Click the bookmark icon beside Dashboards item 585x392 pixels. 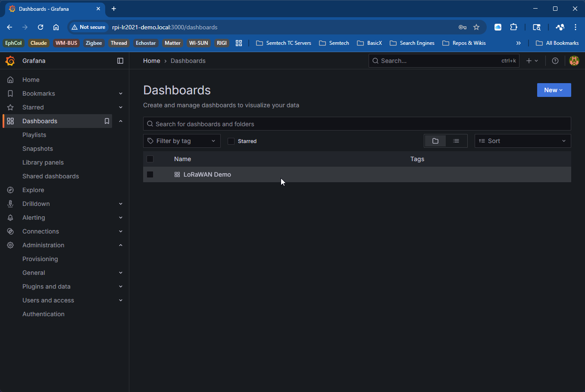107,121
